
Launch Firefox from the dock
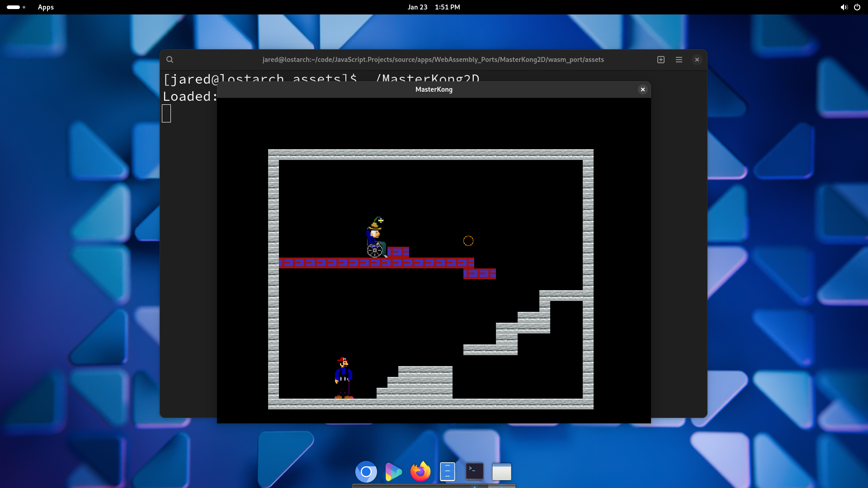[x=420, y=472]
